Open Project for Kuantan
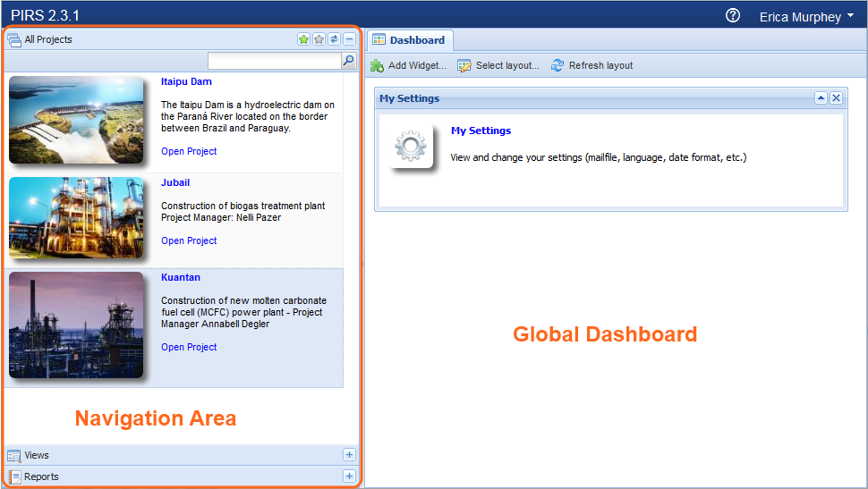 pyautogui.click(x=189, y=347)
